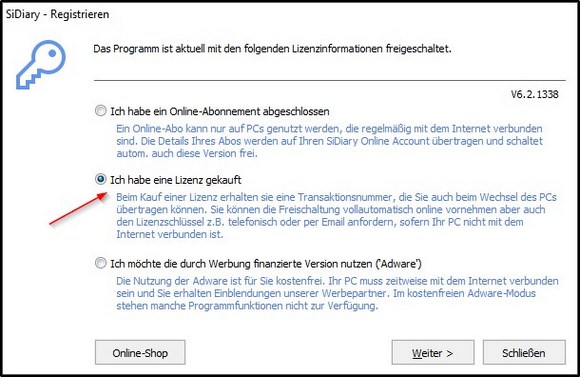Close dialog via the Schließen button
The image size is (580, 377).
524,353
